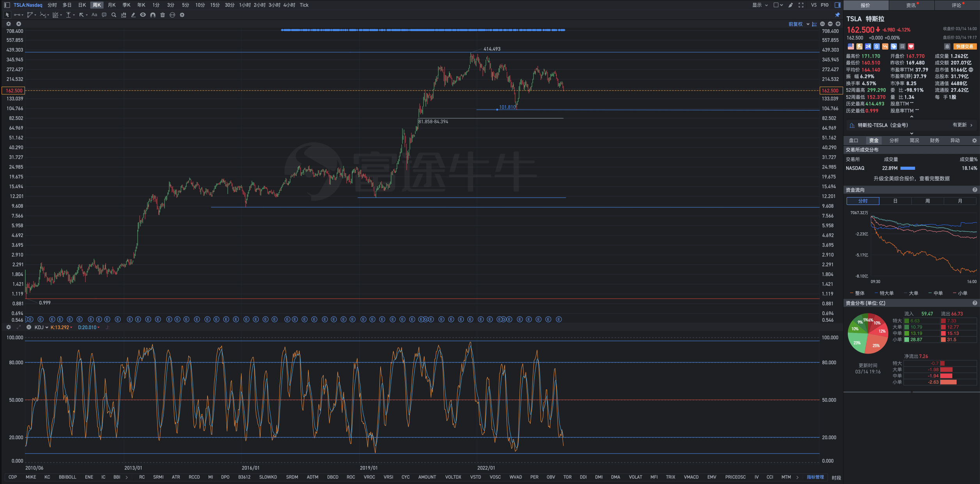This screenshot has height=484, width=980.
Task: Open main chart settings gear
Action: tap(9, 24)
